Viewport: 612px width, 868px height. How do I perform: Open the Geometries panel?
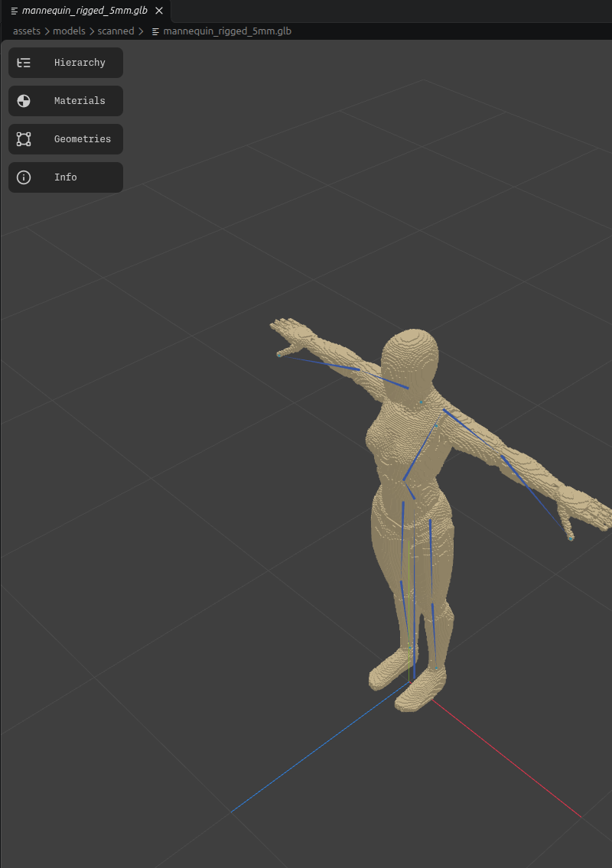tap(65, 139)
